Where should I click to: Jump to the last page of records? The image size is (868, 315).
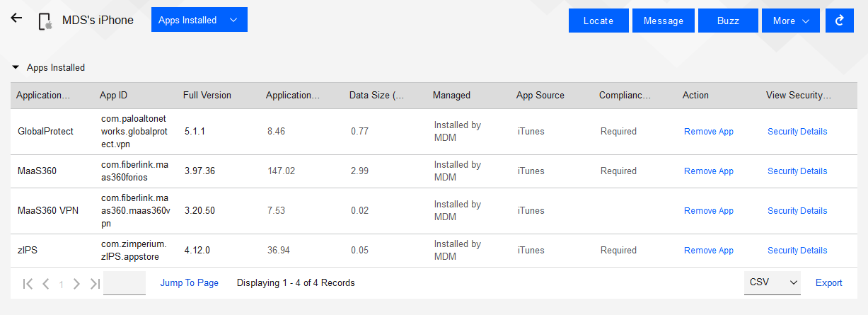point(95,284)
